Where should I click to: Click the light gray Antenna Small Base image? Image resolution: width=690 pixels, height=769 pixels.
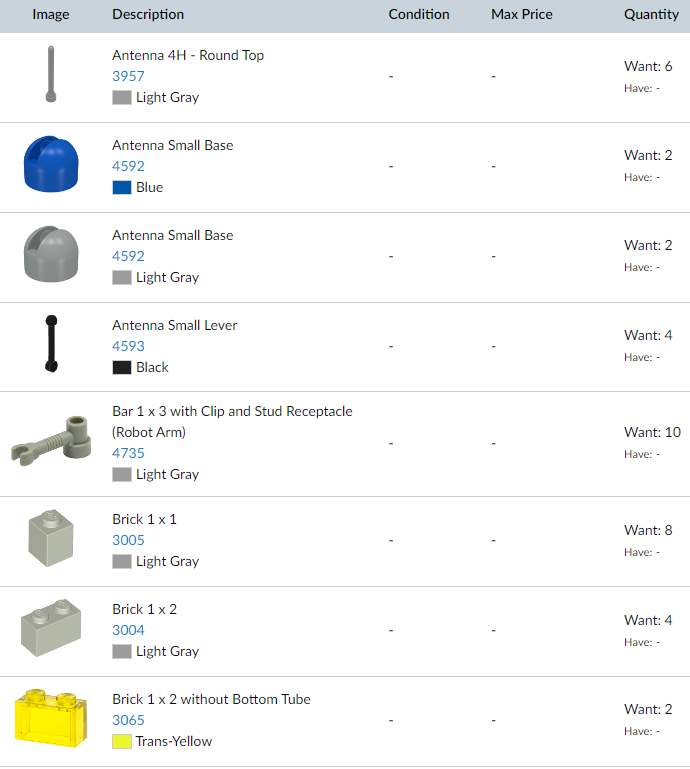pos(49,255)
